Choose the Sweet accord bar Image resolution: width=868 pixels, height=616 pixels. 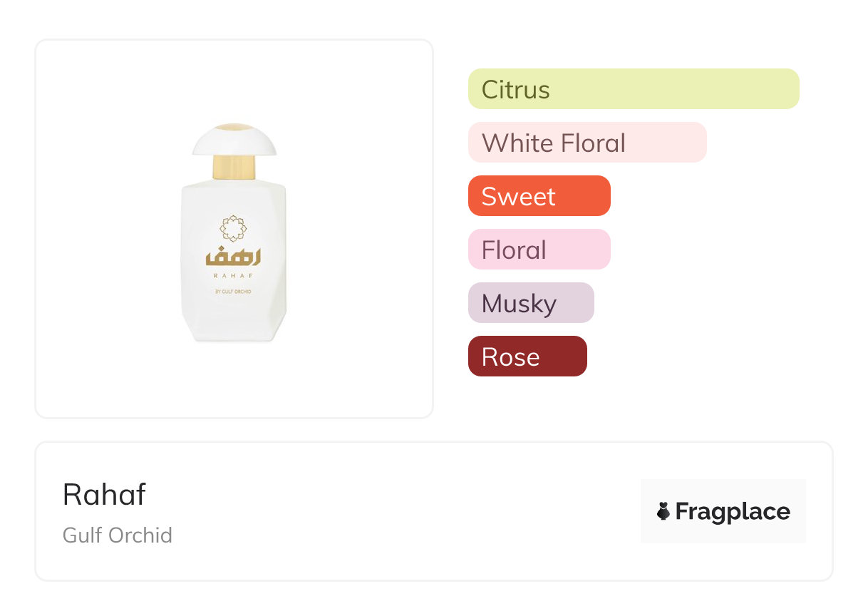point(539,196)
